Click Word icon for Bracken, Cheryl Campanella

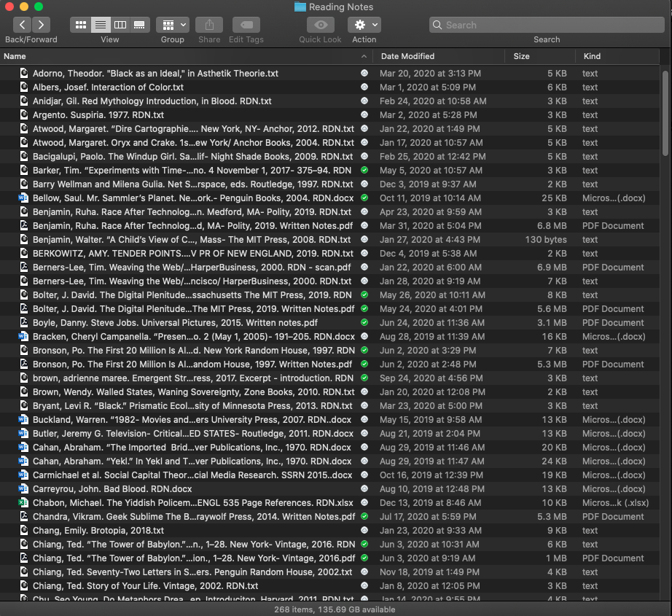23,337
